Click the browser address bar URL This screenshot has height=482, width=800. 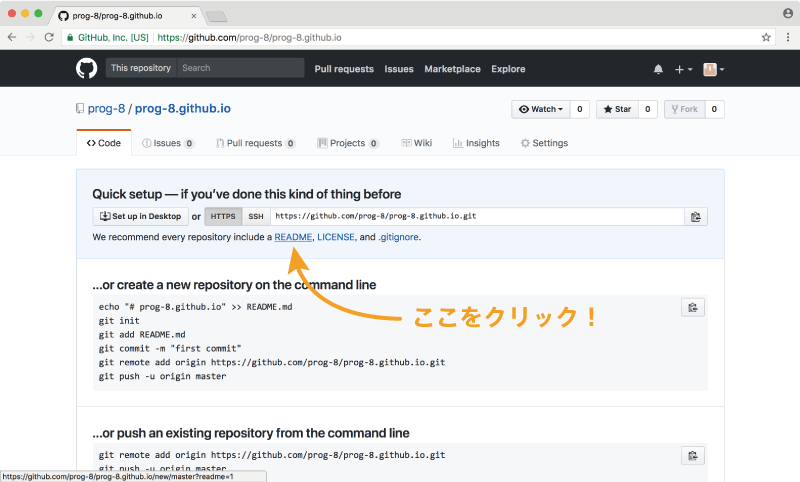(x=249, y=37)
